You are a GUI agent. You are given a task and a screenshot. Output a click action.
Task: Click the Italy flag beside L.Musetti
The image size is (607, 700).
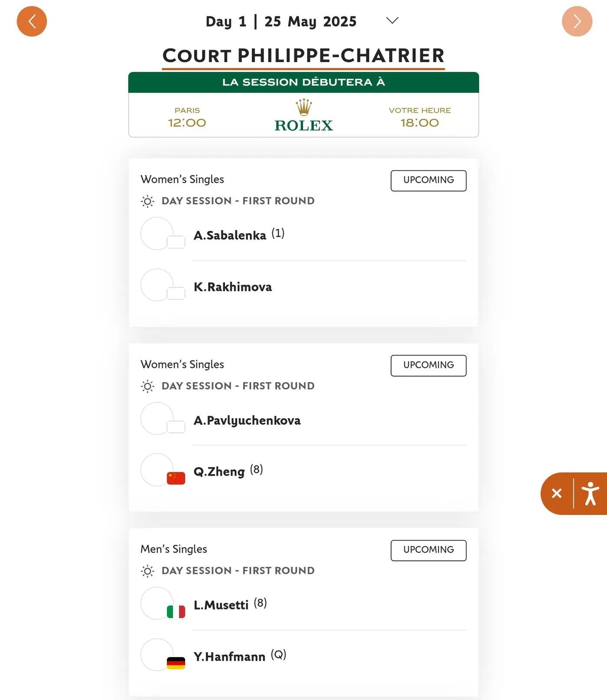point(176,612)
